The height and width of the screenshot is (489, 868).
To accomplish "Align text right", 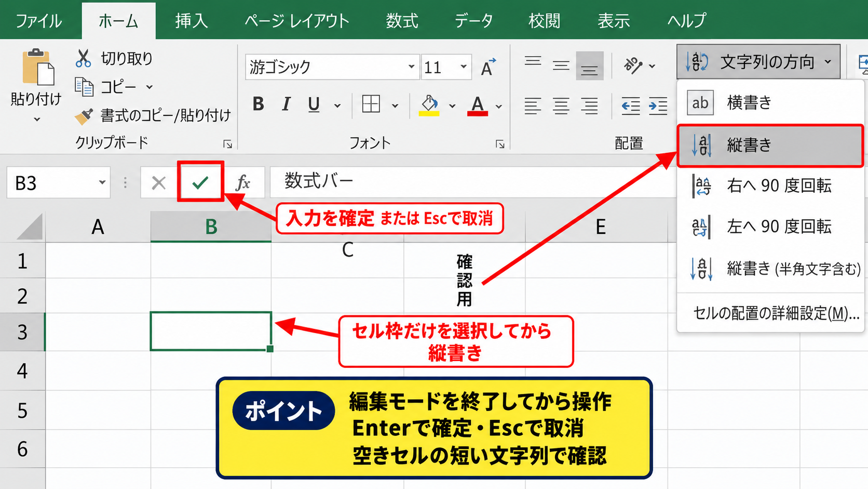I will pos(590,106).
